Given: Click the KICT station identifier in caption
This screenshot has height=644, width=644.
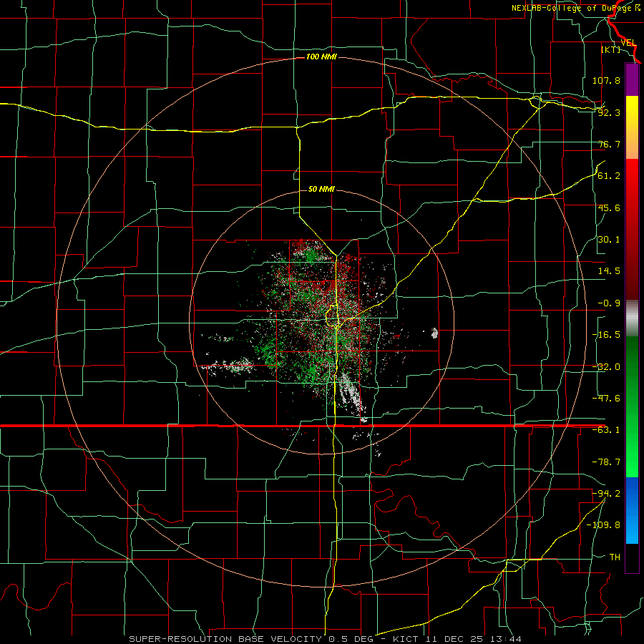Looking at the screenshot, I should (406, 639).
